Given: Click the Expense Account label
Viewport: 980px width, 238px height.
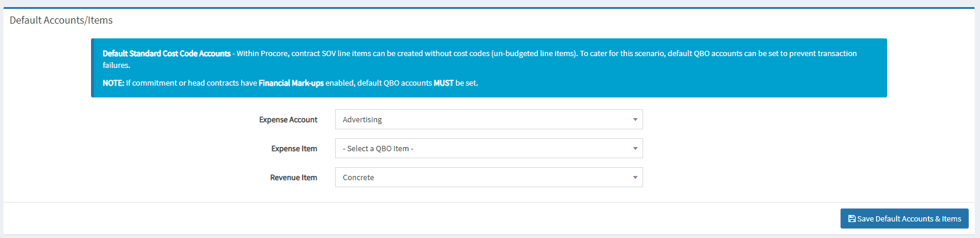Looking at the screenshot, I should (288, 119).
